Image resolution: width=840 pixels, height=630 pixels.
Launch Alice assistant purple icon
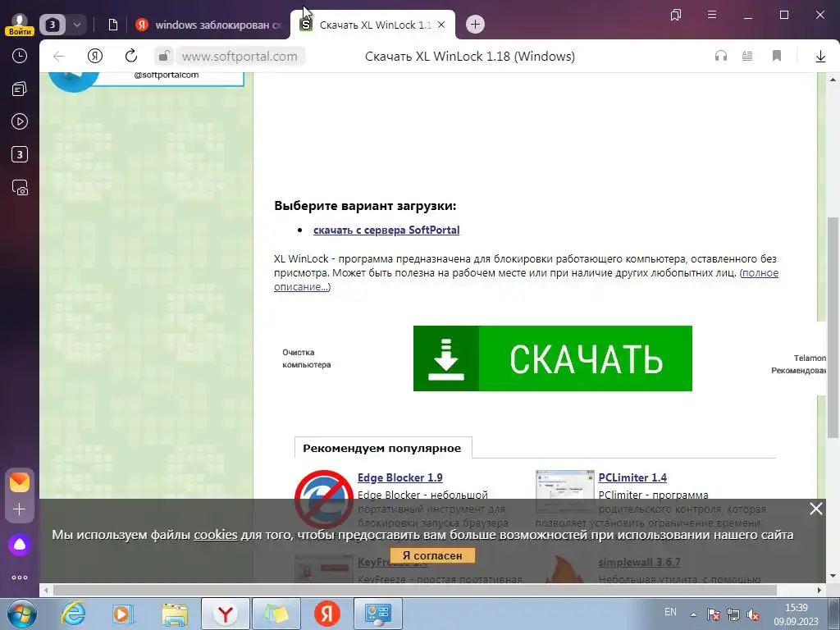click(x=20, y=545)
